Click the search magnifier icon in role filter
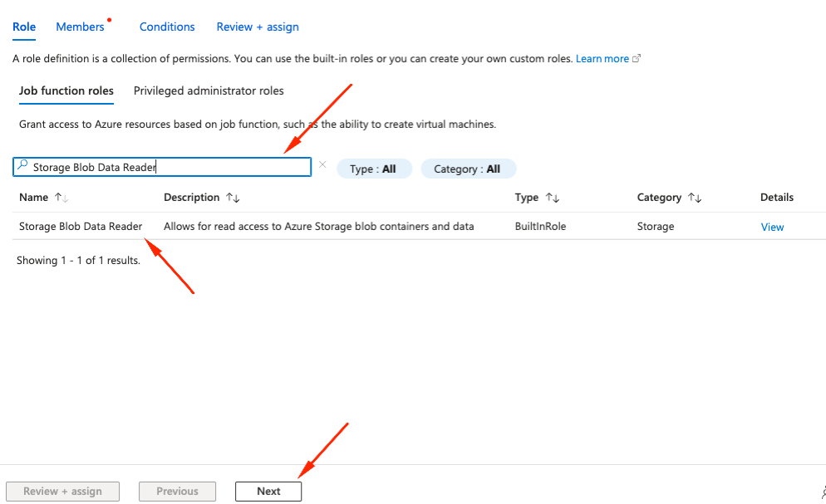 click(x=22, y=167)
